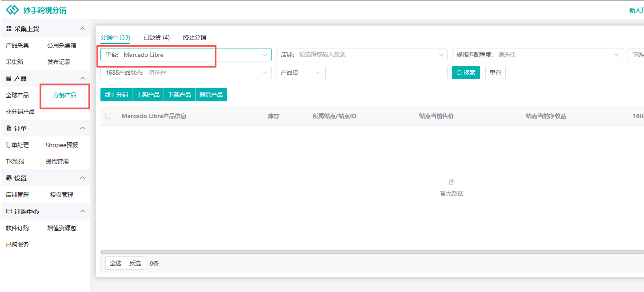644x292 pixels.
Task: Click the 产品 section folder icon
Action: tap(9, 79)
